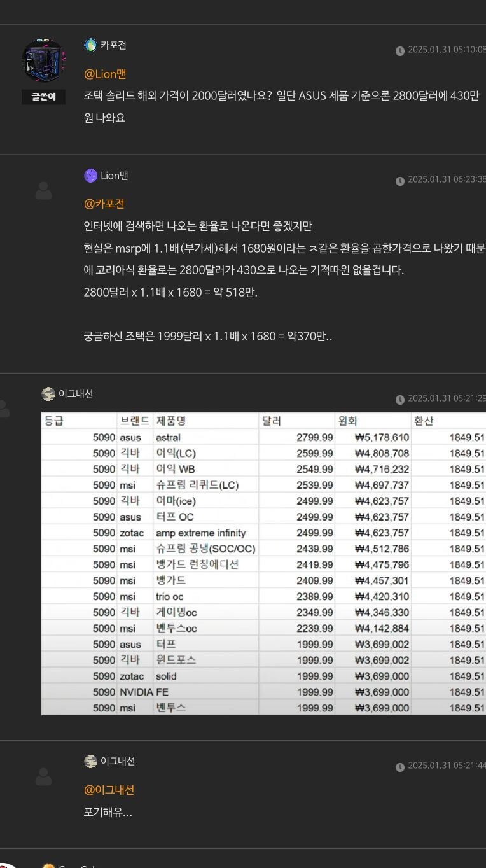Select the 윈드포스 product cell
This screenshot has width=486, height=868.
206,660
